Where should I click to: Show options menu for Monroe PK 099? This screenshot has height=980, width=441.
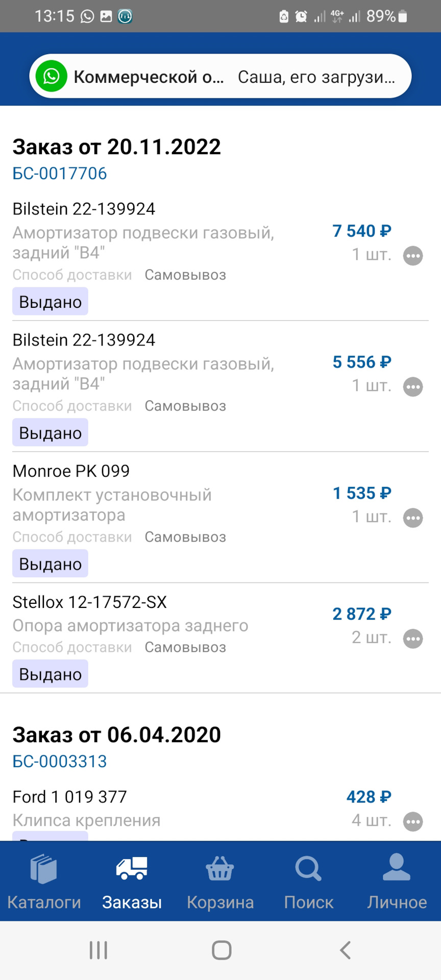pos(413,518)
